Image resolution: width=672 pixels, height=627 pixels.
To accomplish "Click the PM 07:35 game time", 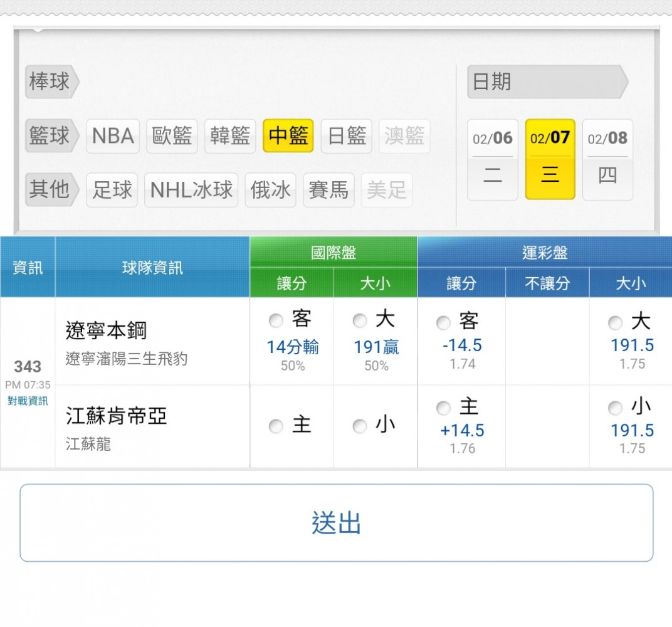I will pos(28,384).
